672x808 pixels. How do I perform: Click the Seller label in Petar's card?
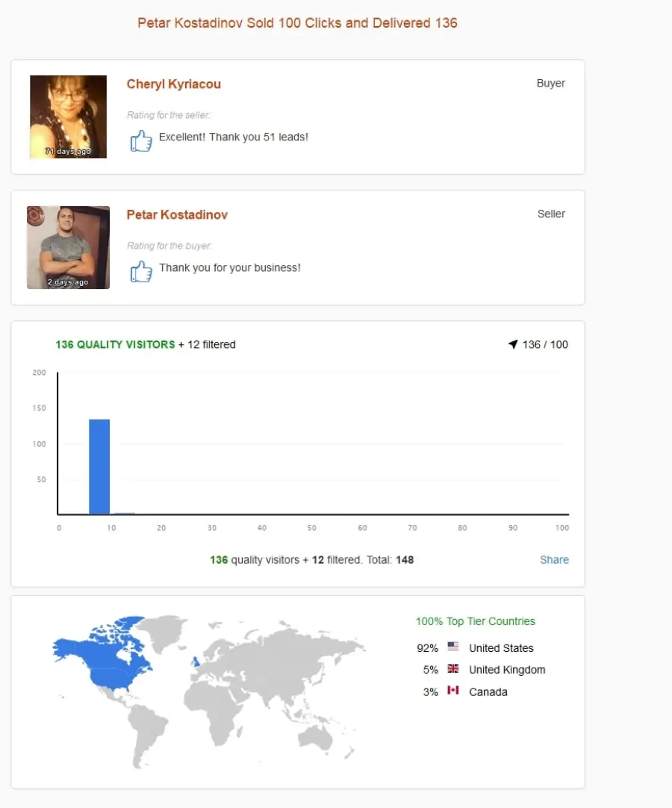tap(551, 214)
